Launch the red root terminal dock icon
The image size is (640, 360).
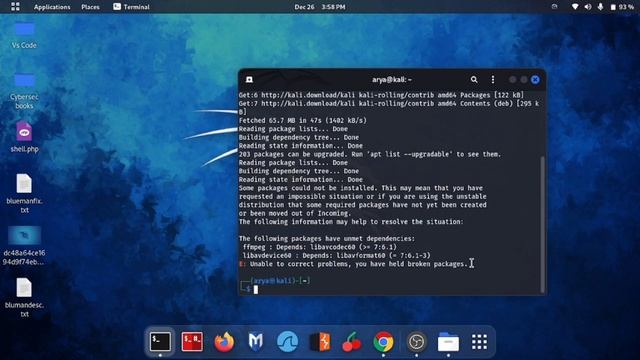(x=192, y=342)
